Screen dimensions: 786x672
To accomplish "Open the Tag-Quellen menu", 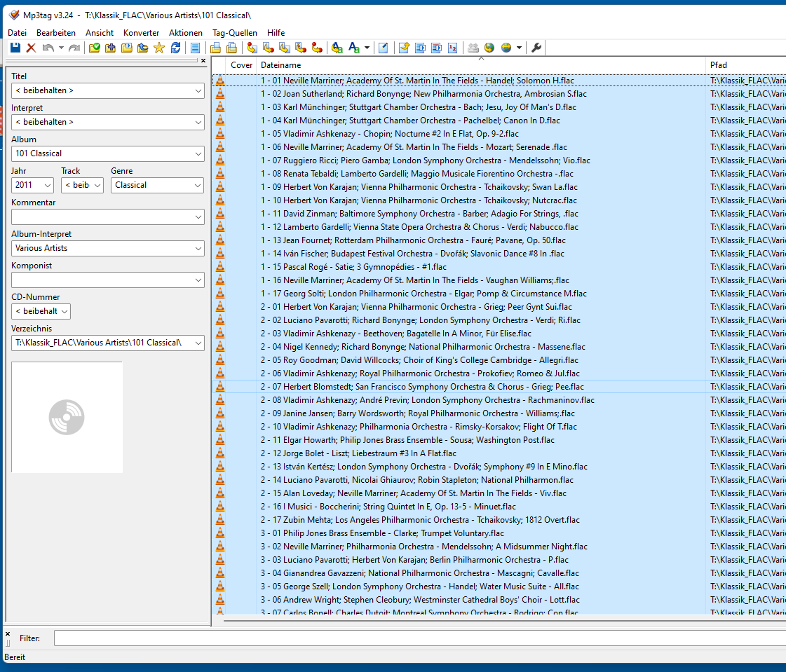I will point(234,33).
